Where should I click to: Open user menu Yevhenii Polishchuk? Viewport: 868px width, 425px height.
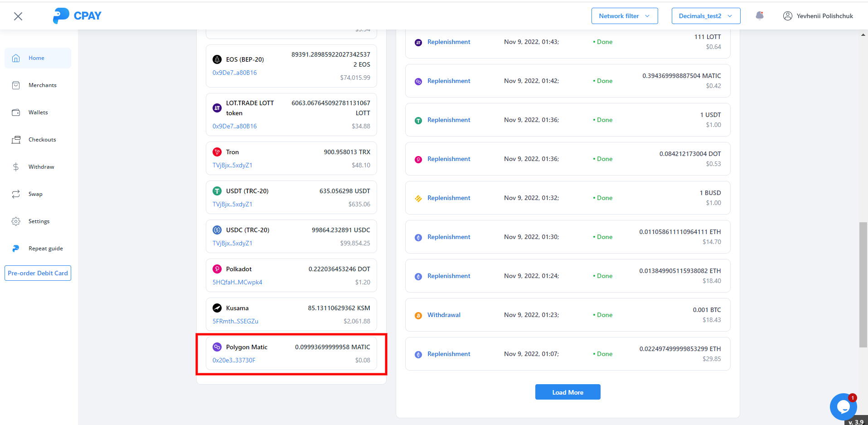pos(824,16)
